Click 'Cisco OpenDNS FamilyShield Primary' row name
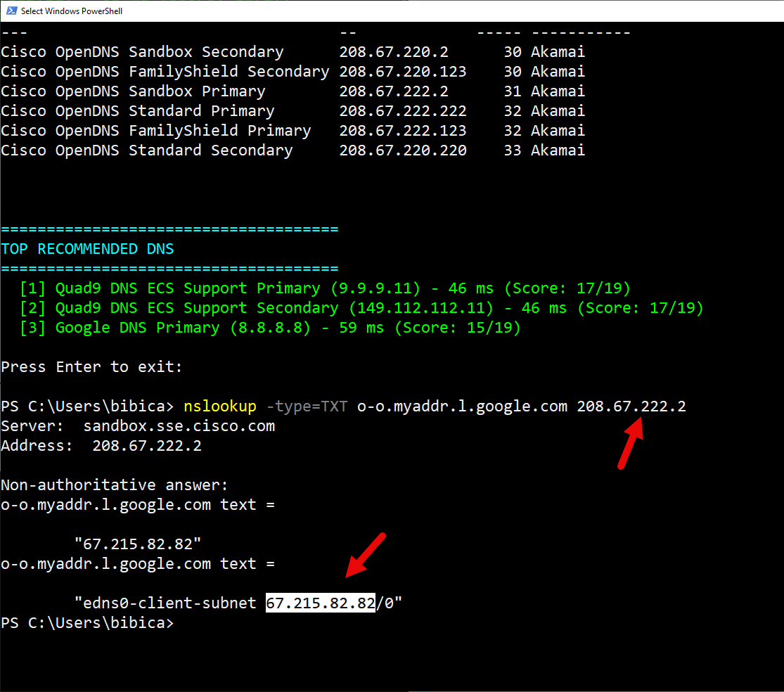The width and height of the screenshot is (784, 692). click(156, 131)
